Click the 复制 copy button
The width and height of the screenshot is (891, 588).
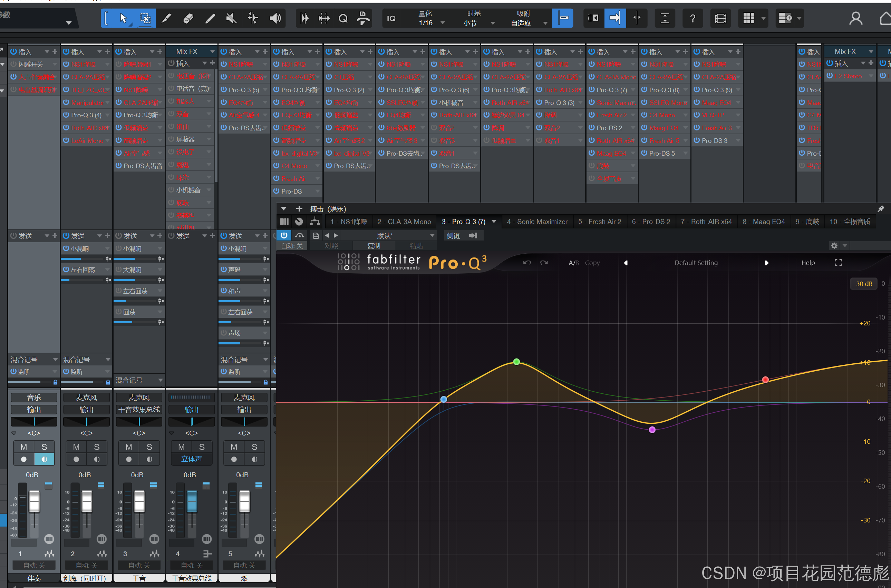pyautogui.click(x=373, y=246)
